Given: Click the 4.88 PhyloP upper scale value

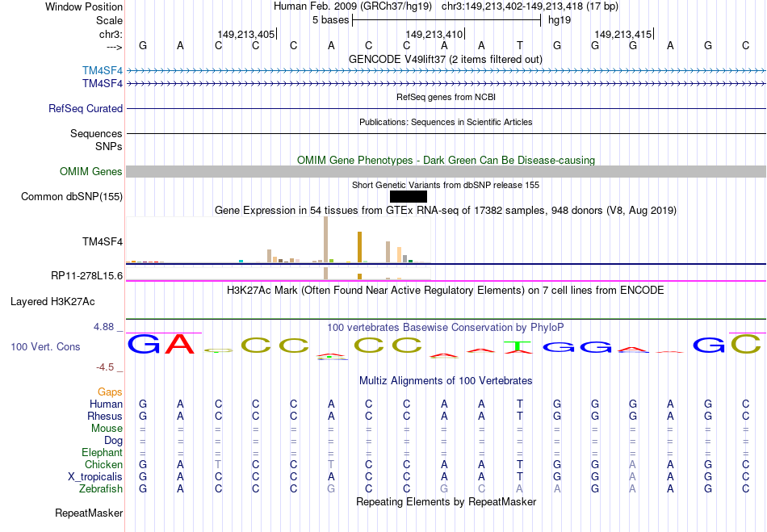Looking at the screenshot, I should click(103, 327).
